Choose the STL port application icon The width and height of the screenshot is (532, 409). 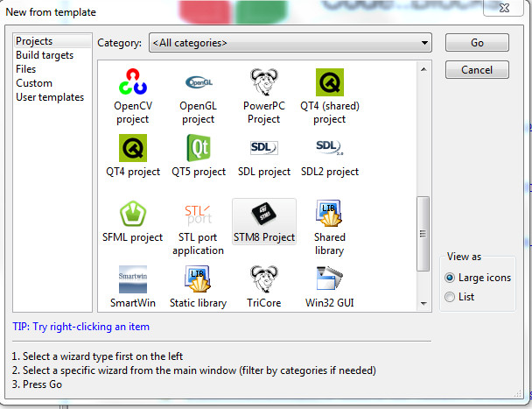(199, 215)
